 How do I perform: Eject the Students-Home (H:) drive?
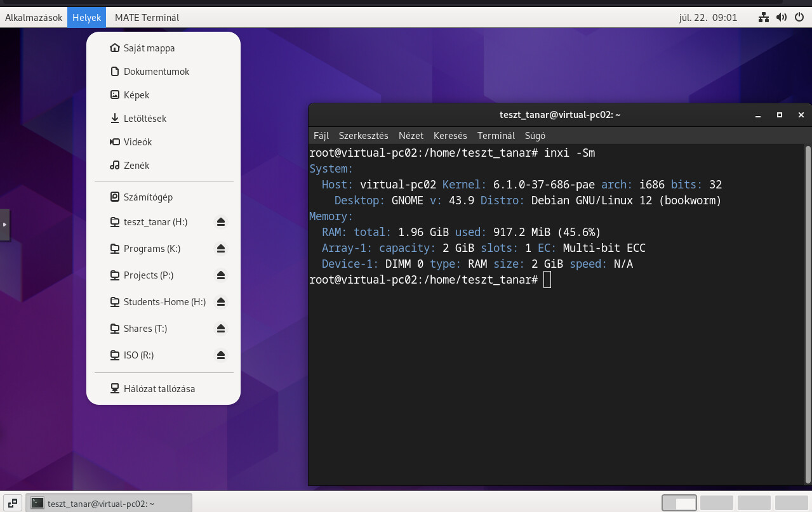[220, 302]
